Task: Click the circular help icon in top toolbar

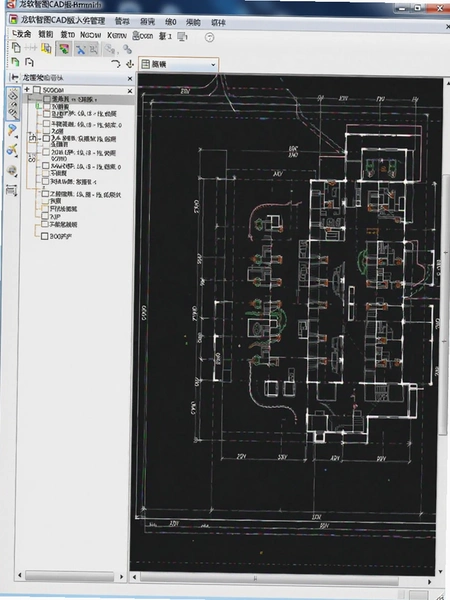Action: [x=209, y=37]
